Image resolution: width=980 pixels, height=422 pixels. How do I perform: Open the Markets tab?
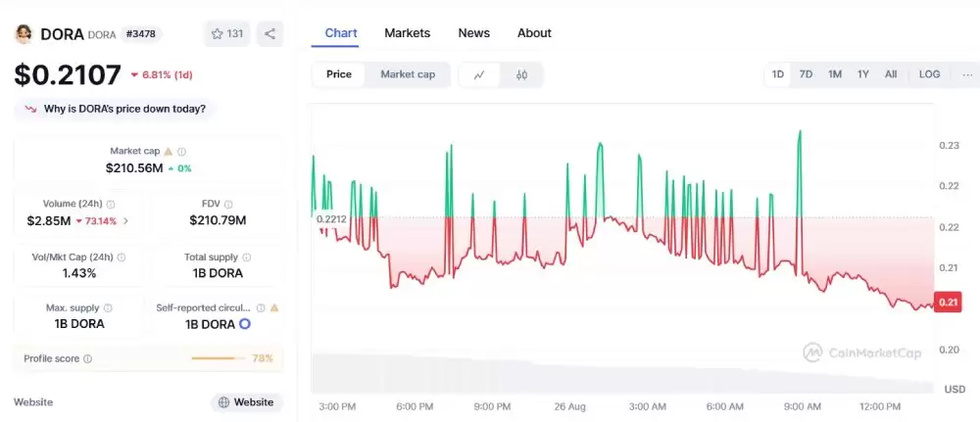[407, 33]
